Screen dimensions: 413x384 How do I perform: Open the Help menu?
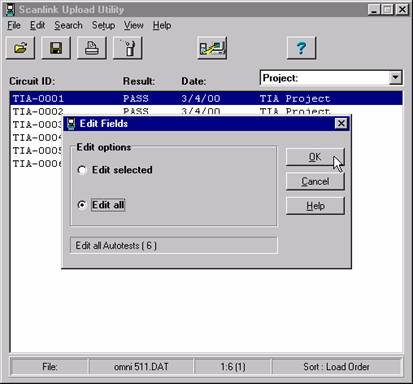pyautogui.click(x=162, y=25)
